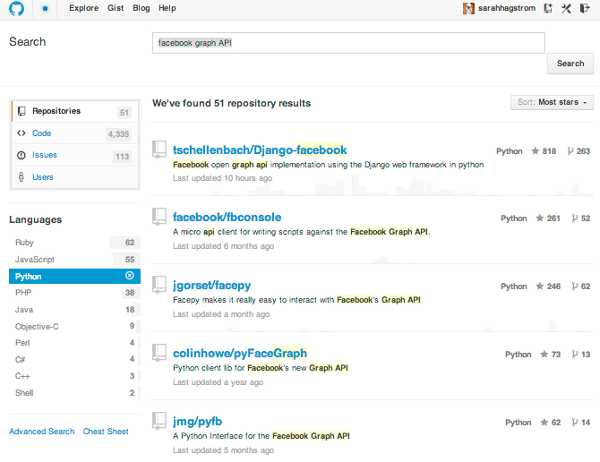This screenshot has width=600, height=462.
Task: Open account settings tools icon
Action: 566,8
